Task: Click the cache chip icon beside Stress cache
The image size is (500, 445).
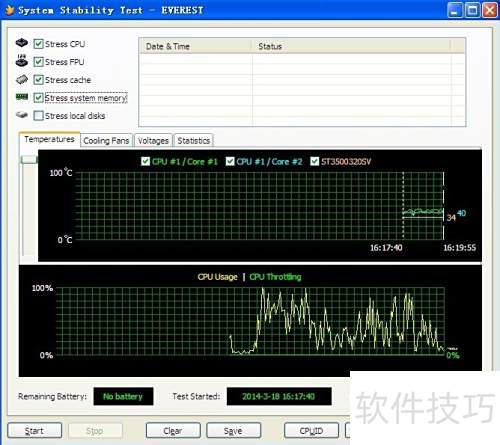Action: pos(22,79)
